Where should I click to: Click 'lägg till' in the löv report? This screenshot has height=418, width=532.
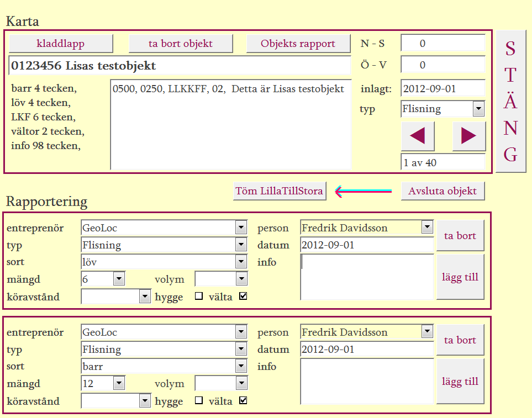click(460, 277)
